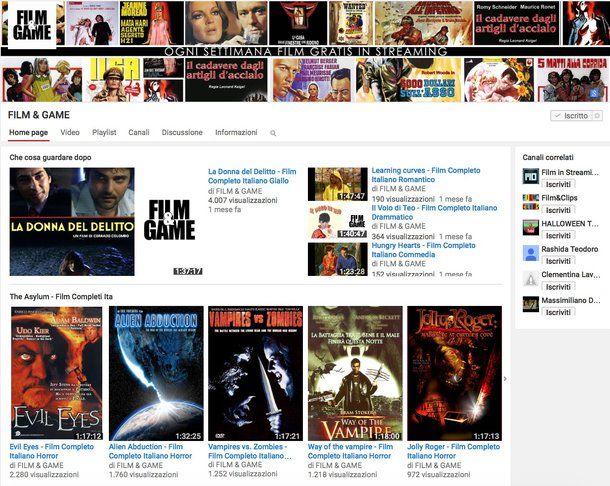The height and width of the screenshot is (486, 610).
Task: Open Il Volo di Teo title link
Action: 434,212
